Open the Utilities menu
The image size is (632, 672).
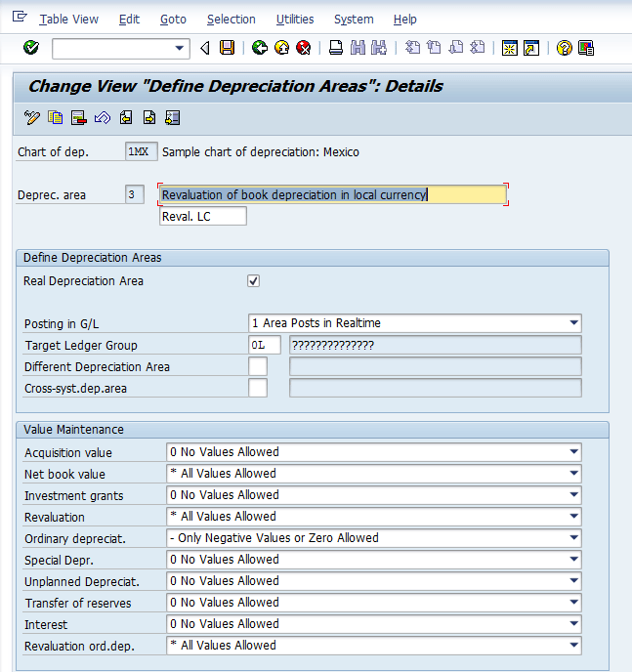295,19
